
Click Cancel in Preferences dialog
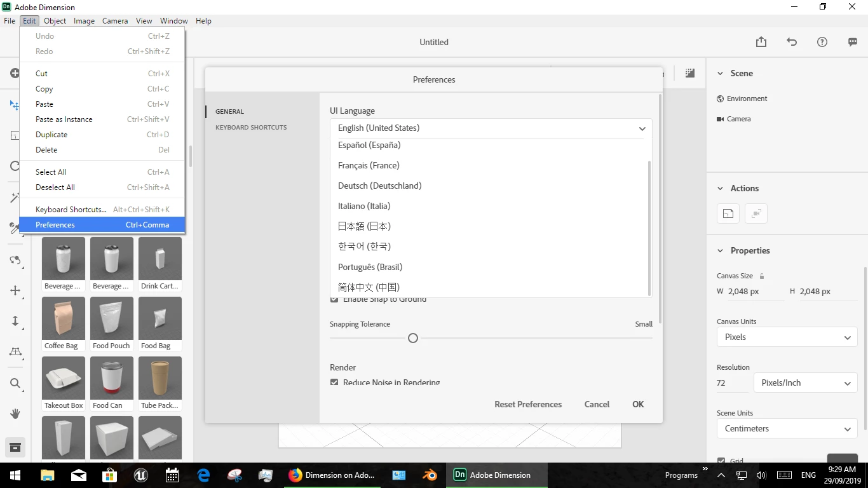(x=597, y=404)
